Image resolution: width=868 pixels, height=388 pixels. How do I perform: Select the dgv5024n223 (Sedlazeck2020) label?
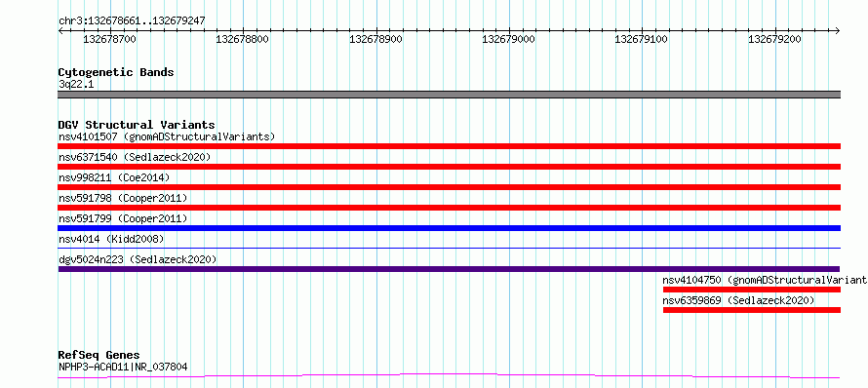pyautogui.click(x=138, y=259)
